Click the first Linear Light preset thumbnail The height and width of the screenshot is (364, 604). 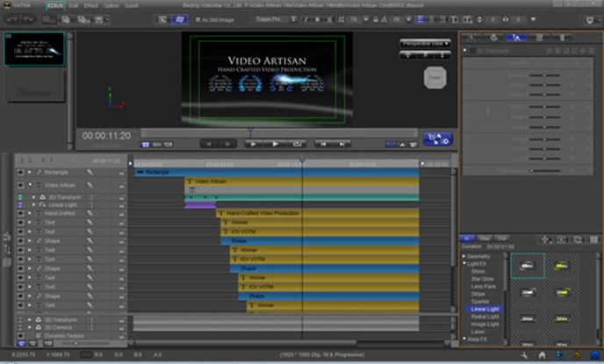coord(528,266)
